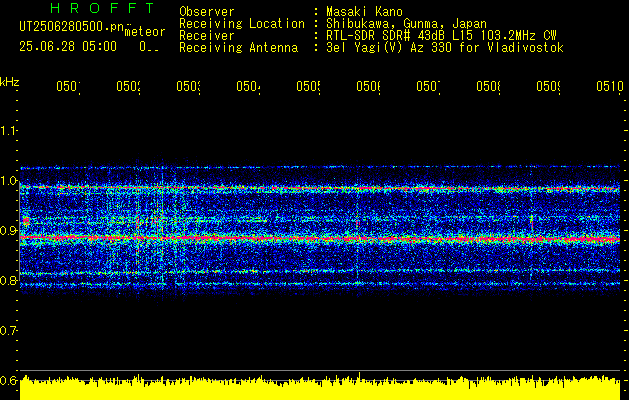
Task: Click the '103.2MHz CW' frequency text
Action: coord(520,36)
